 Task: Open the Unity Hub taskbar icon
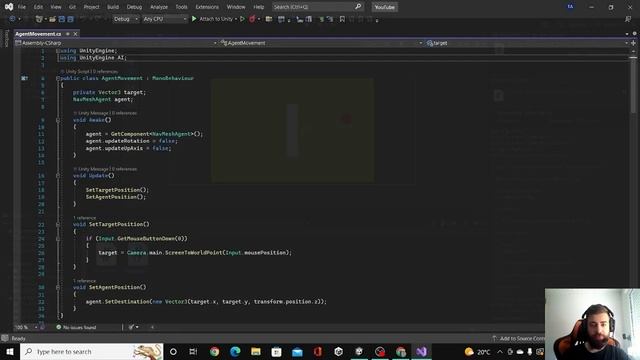(x=338, y=351)
